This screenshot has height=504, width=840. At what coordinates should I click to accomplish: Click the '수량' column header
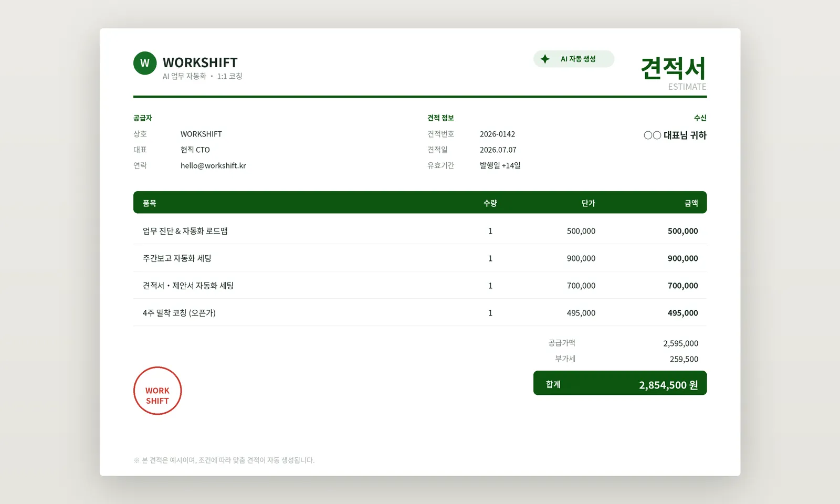[x=490, y=203]
